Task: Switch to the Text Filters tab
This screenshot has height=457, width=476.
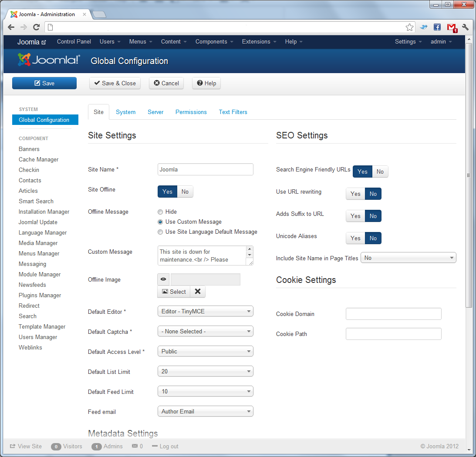Action: click(233, 112)
